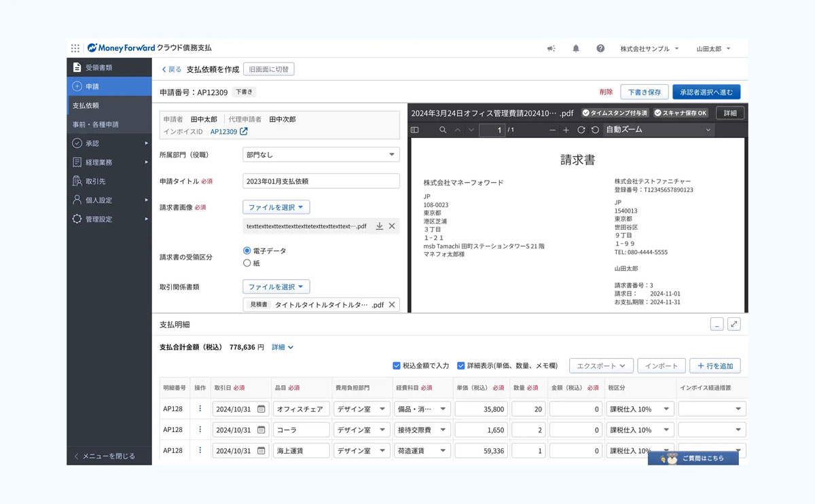Select the 紙 radio button
The width and height of the screenshot is (815, 504).
coord(246,264)
